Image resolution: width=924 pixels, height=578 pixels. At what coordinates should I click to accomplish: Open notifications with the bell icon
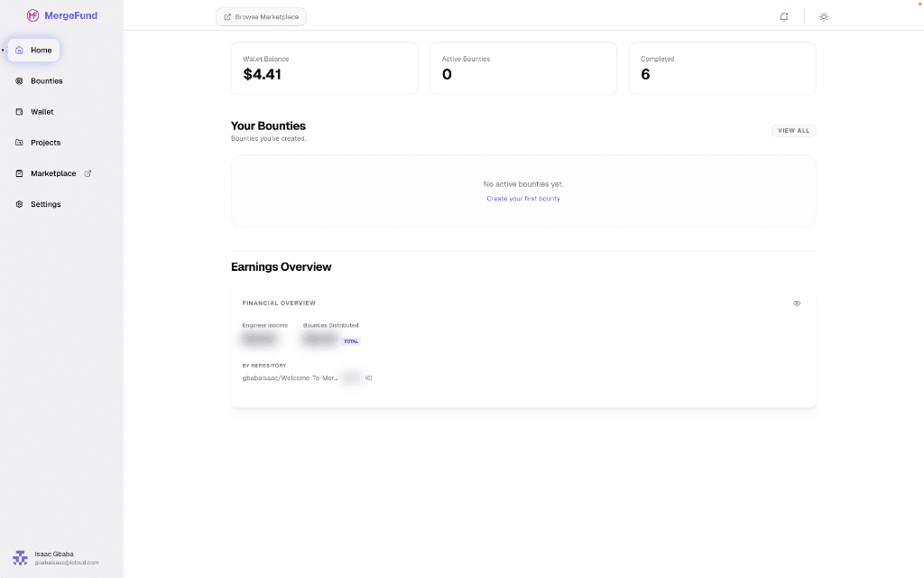tap(783, 16)
